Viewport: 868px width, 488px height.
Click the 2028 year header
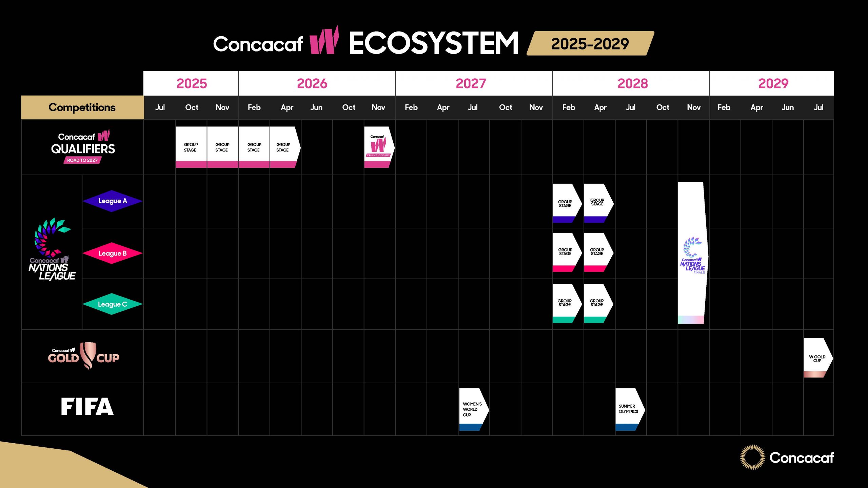pyautogui.click(x=632, y=83)
